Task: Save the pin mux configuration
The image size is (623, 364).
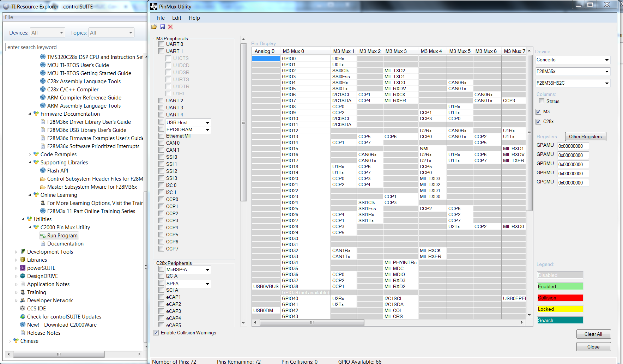Action: 162,27
